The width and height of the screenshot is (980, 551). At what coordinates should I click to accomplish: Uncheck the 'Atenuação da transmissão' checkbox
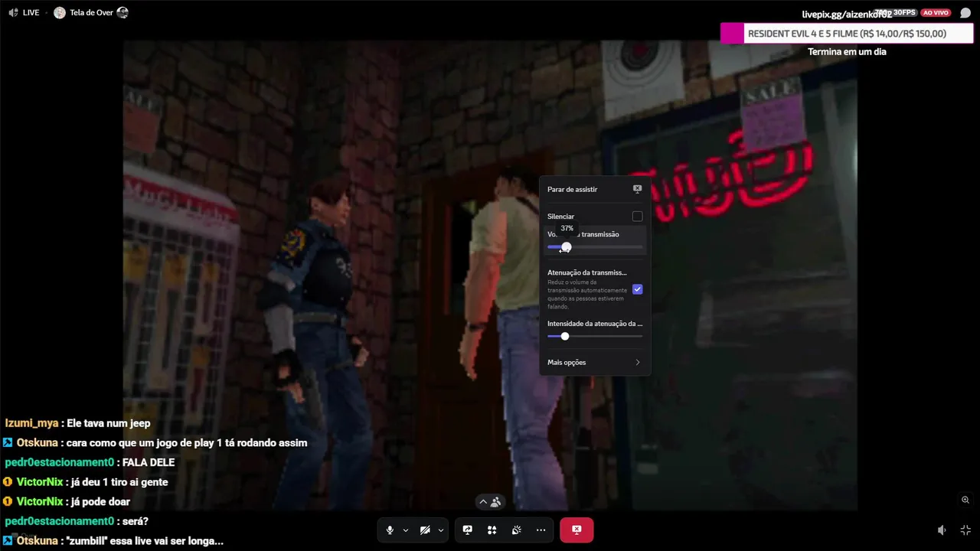coord(637,289)
